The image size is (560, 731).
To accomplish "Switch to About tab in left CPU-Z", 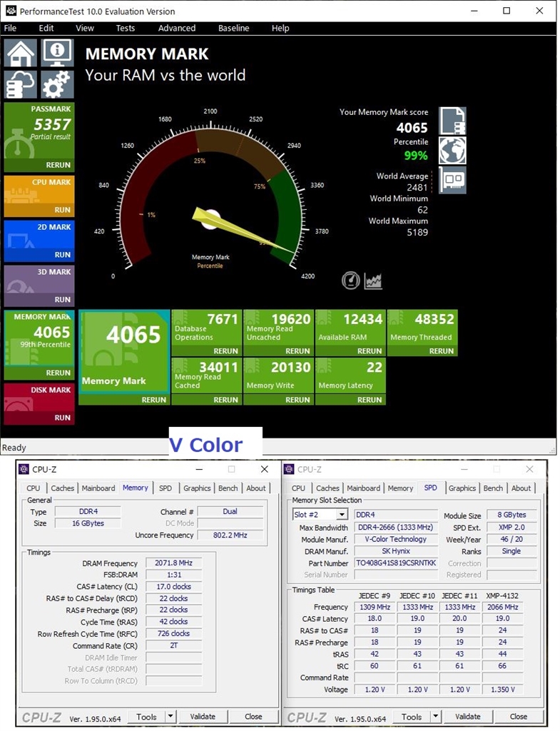I will [x=256, y=488].
